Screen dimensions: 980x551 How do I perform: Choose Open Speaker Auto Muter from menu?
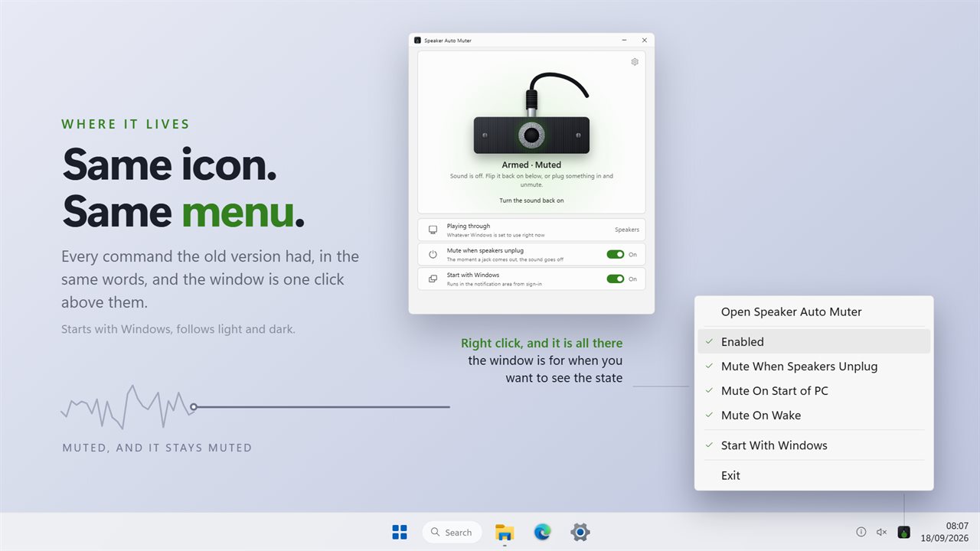coord(814,311)
